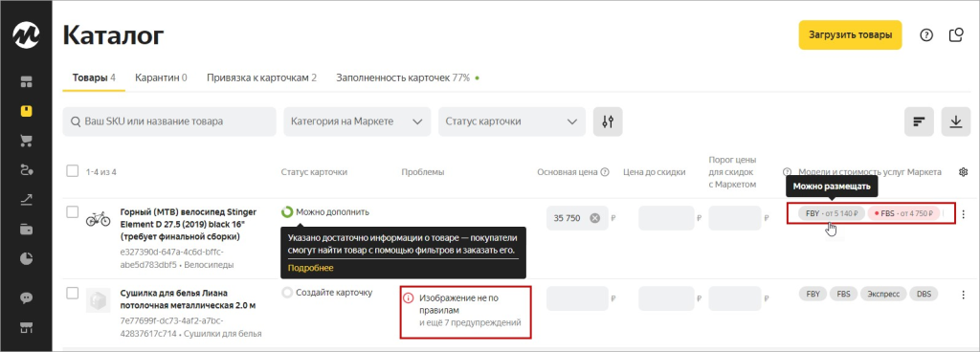
Task: Click the Сушилка Порог цены field
Action: point(735,298)
